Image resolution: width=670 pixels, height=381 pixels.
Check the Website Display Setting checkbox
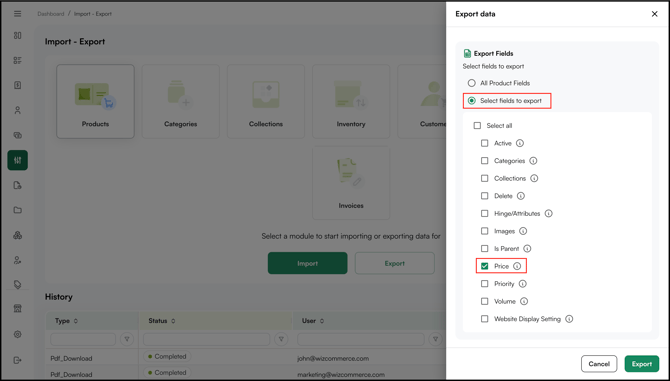coord(485,319)
